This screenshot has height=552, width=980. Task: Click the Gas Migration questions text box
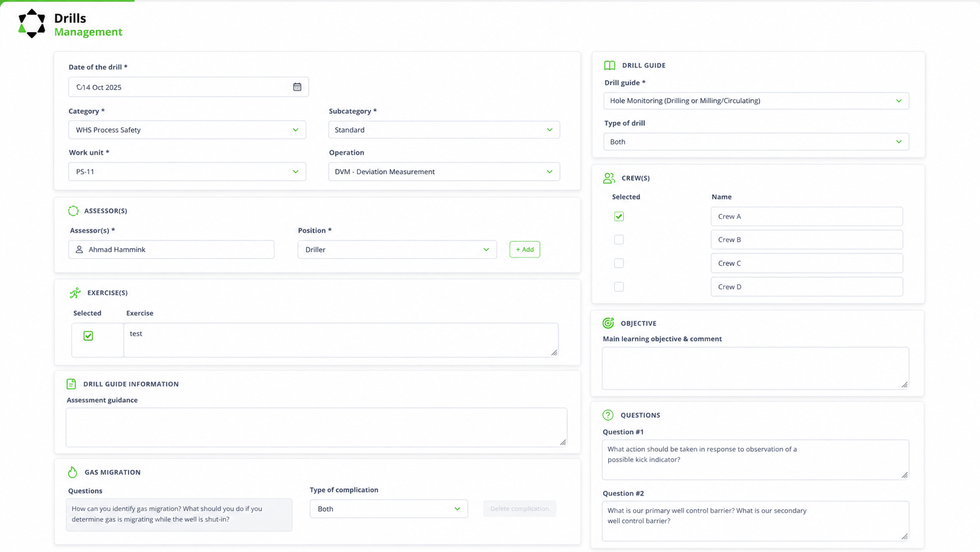tap(179, 514)
